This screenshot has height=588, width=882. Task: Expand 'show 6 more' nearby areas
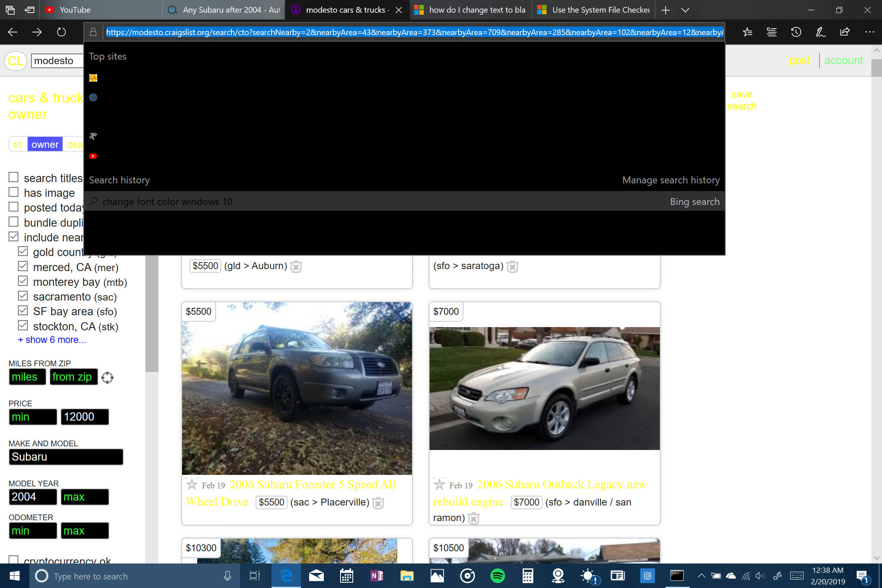click(x=52, y=339)
